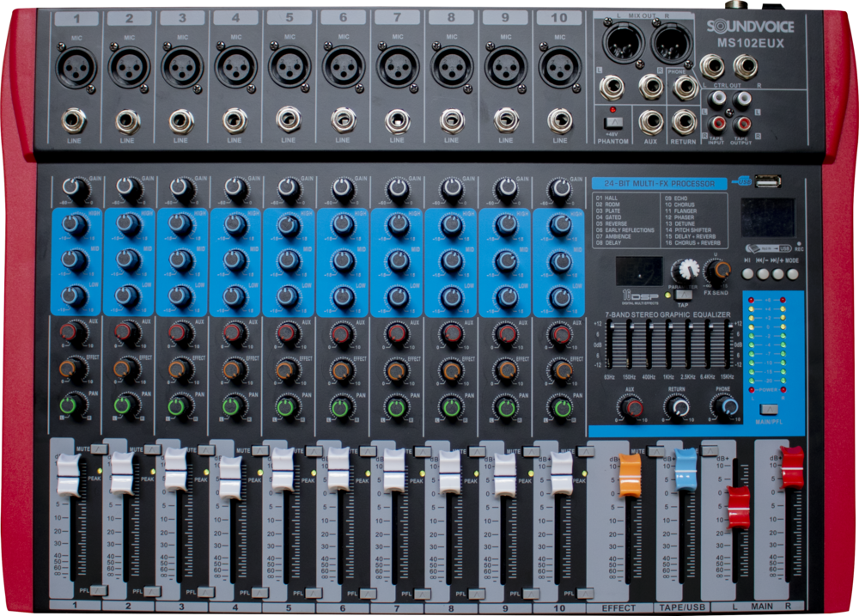Click the channel 1 volume fader
Viewport: 859px width, 616px height.
(x=69, y=474)
